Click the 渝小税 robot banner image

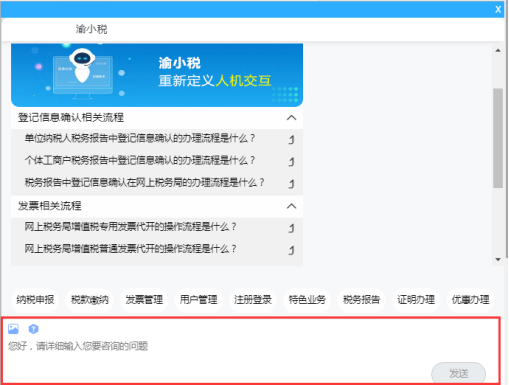(x=157, y=75)
